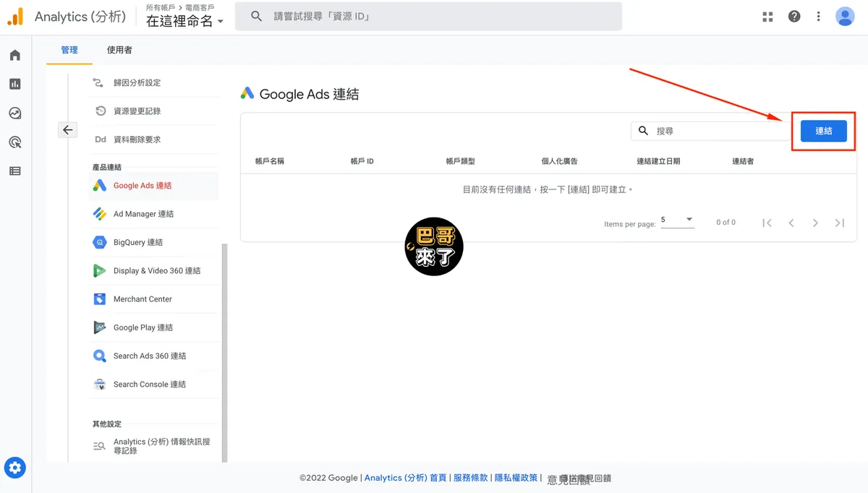Click the 歸因分析設定 attribution icon
This screenshot has height=493, width=868.
click(x=100, y=83)
